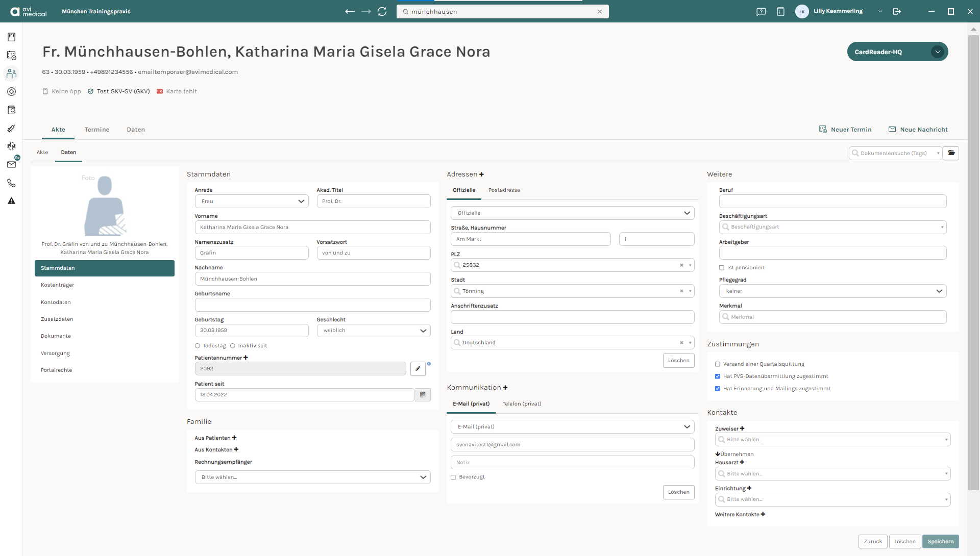Expand the CardReader-HQ dropdown arrow
The height and width of the screenshot is (556, 980).
pos(938,52)
